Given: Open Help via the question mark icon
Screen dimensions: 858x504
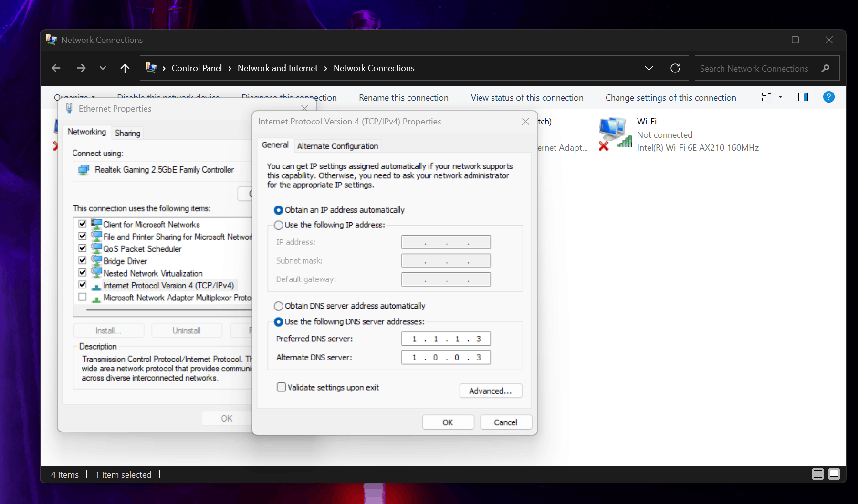Looking at the screenshot, I should point(829,97).
